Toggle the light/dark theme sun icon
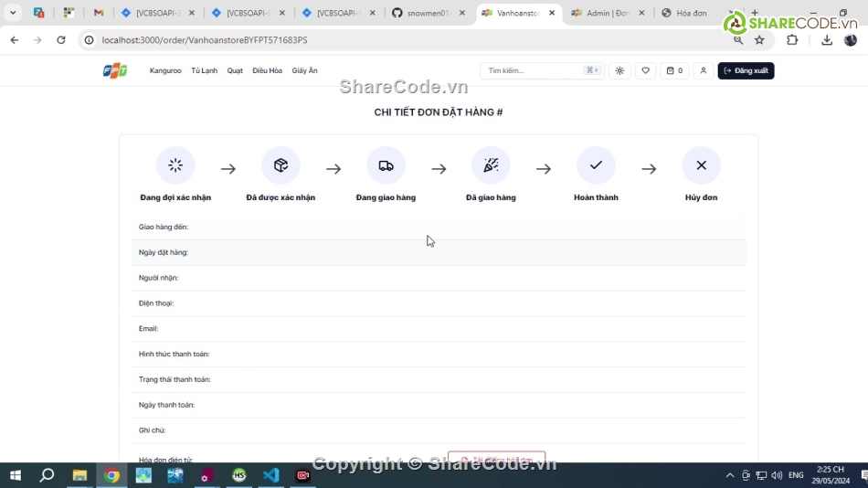 pos(619,71)
